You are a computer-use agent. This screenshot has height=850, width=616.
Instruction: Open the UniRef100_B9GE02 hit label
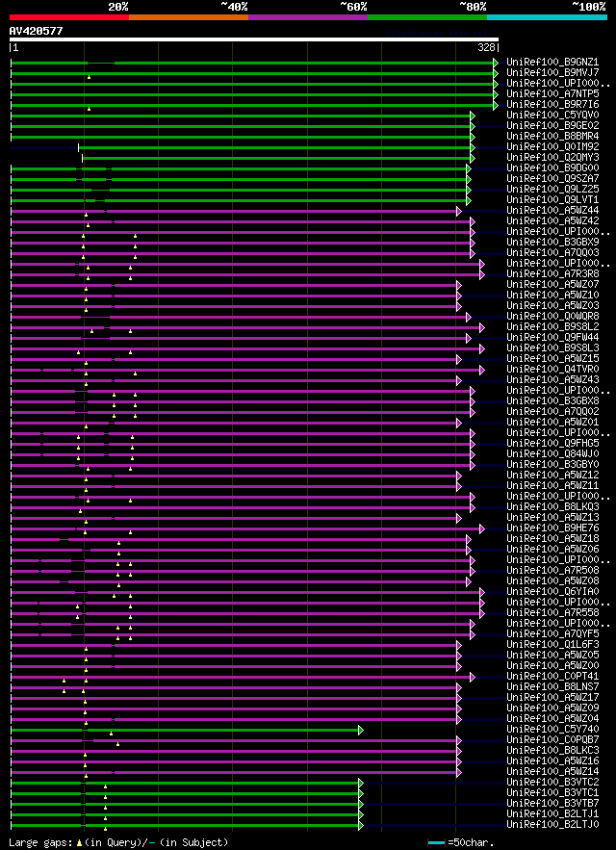click(x=552, y=125)
